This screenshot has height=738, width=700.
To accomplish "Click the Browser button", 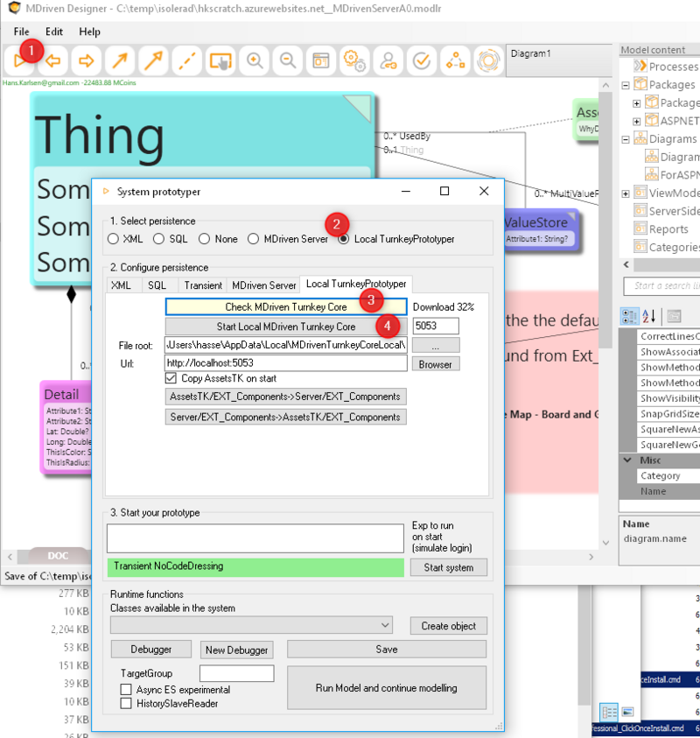I will click(436, 364).
